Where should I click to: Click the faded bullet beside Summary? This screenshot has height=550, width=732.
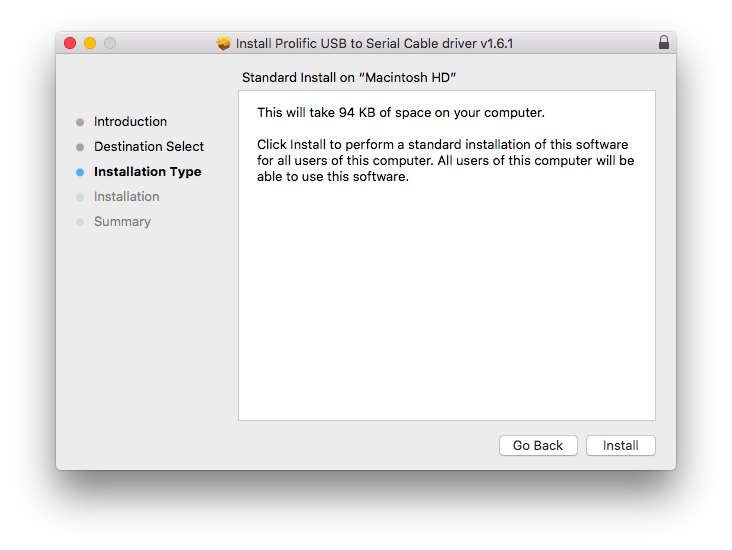click(x=80, y=222)
